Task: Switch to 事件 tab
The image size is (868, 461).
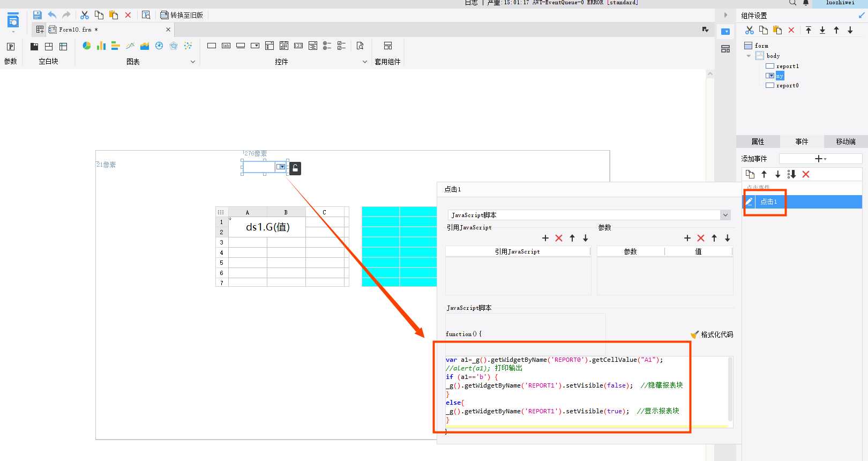Action: pos(802,142)
